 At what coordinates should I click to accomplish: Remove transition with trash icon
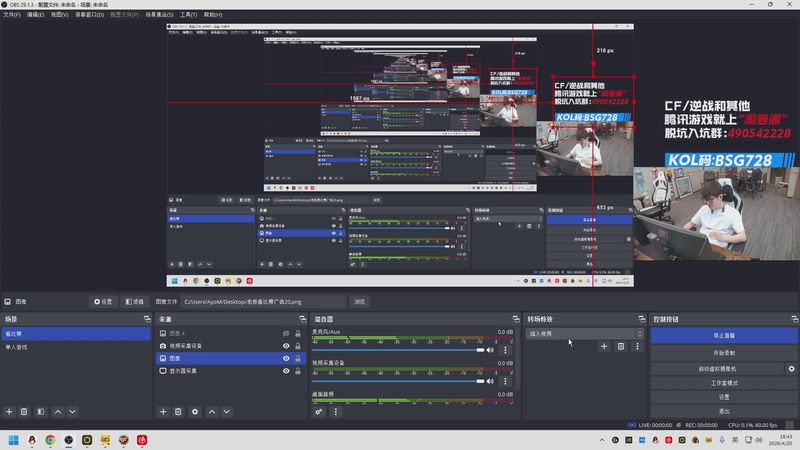tap(621, 346)
